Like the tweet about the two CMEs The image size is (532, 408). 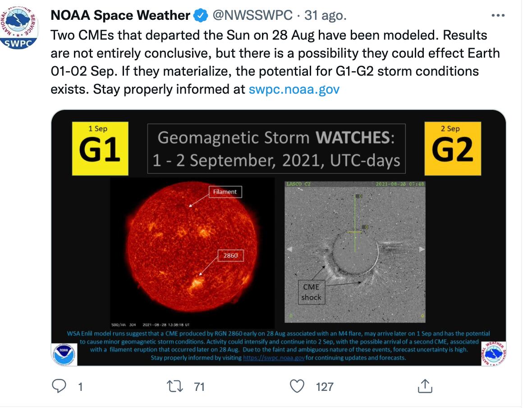point(297,386)
